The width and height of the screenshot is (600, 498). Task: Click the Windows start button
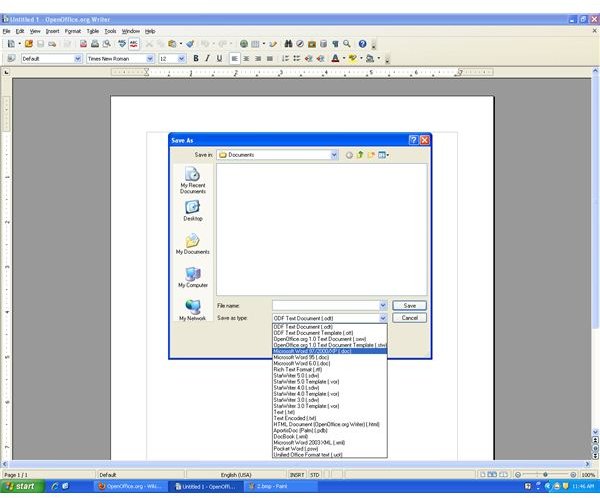22,486
